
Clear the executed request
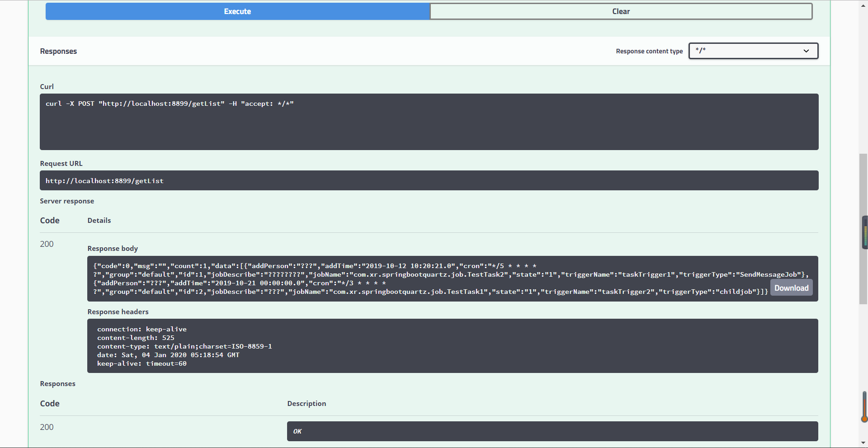pos(621,11)
